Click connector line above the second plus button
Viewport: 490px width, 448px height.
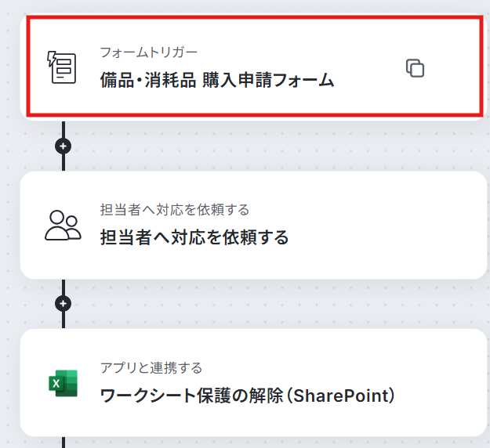[64, 287]
